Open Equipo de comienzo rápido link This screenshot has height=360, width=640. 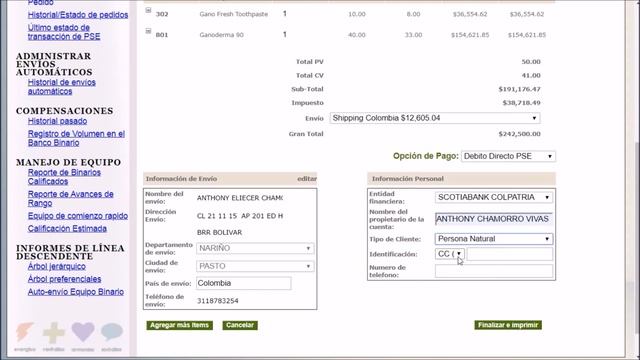(x=78, y=216)
